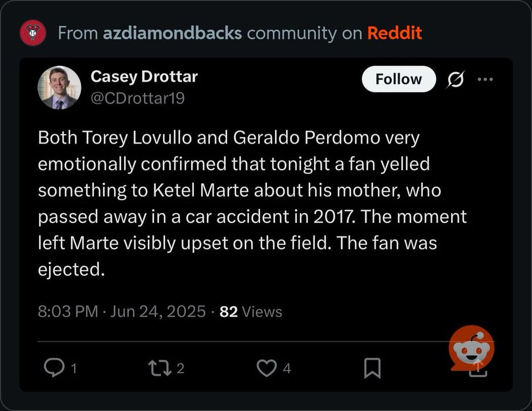Like the post with the heart icon
532x411 pixels.
267,368
